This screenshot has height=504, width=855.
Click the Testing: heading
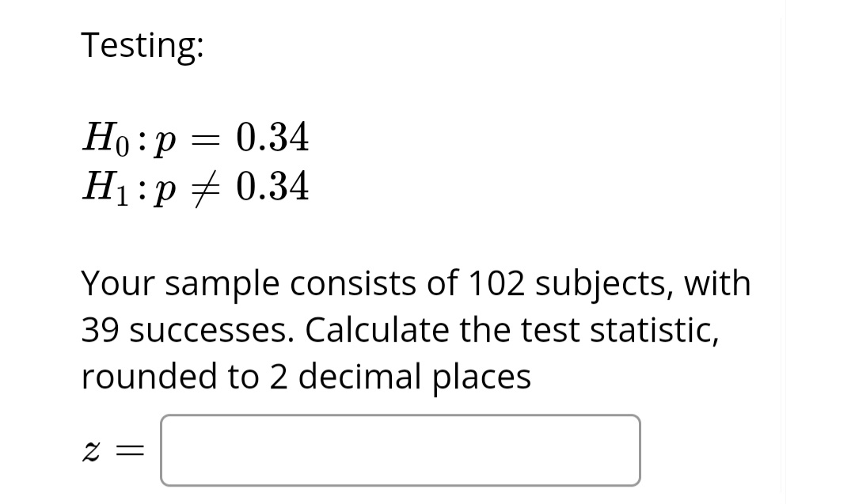tap(142, 45)
